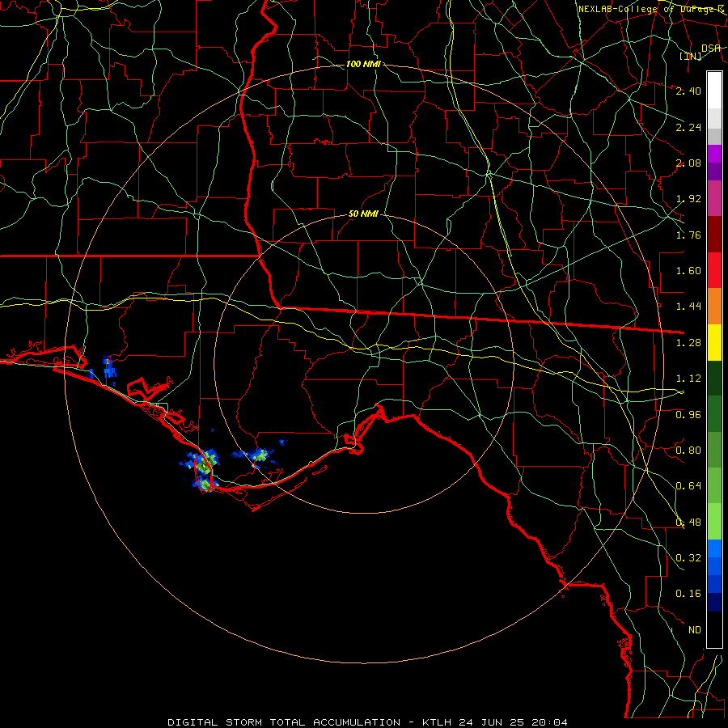Click the 0.48 legend value
The width and height of the screenshot is (728, 728).
coord(688,523)
